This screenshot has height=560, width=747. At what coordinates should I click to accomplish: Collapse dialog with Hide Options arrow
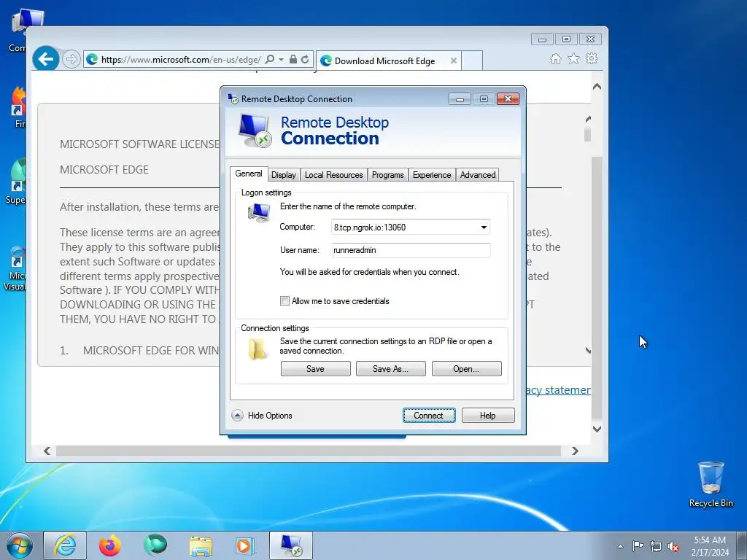(237, 415)
